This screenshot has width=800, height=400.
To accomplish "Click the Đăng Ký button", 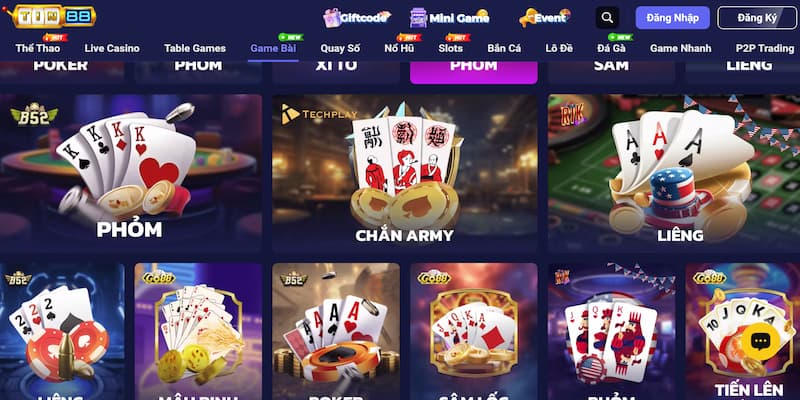I will point(757,18).
